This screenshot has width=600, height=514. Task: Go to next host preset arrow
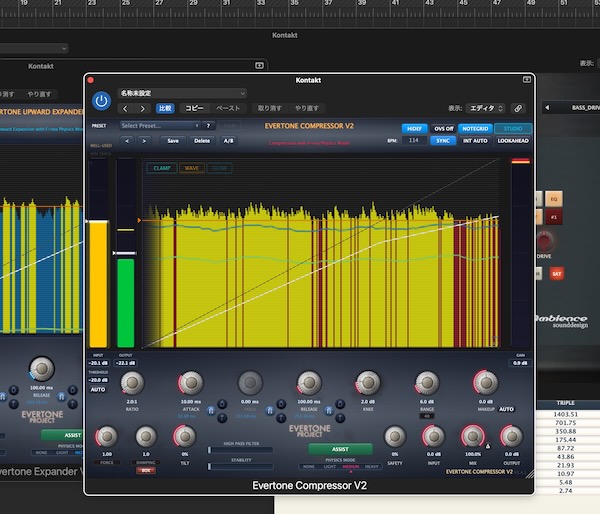142,109
